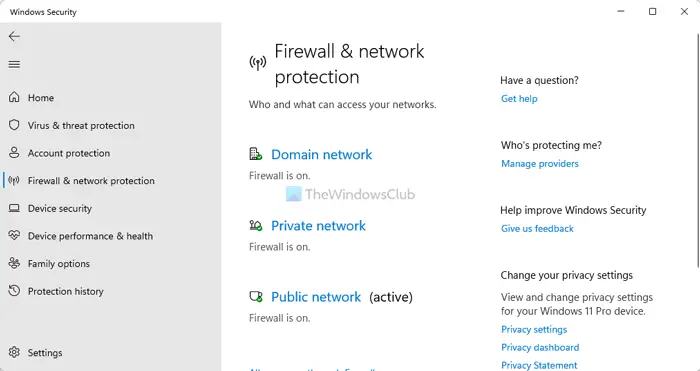The width and height of the screenshot is (700, 371).
Task: Open the Privacy dashboard link
Action: coord(540,347)
